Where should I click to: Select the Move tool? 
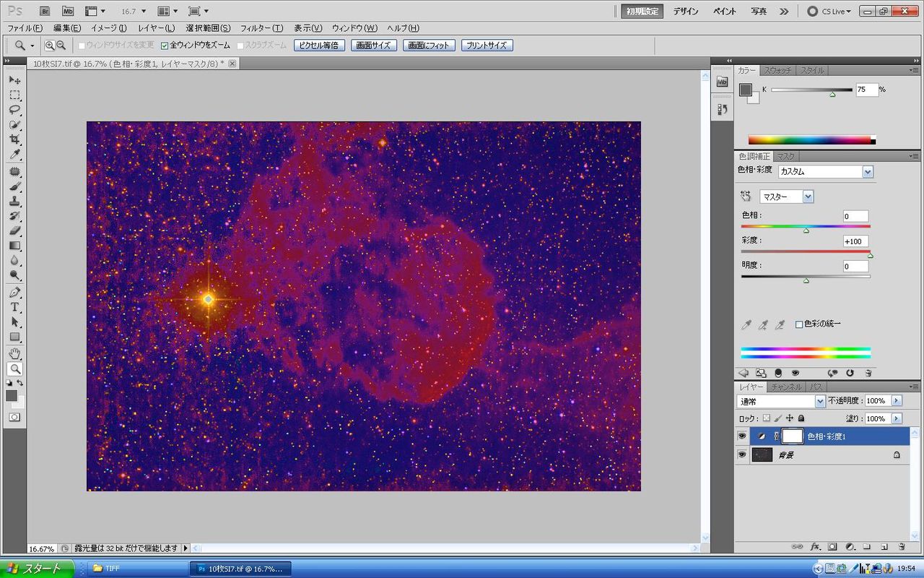coord(14,79)
